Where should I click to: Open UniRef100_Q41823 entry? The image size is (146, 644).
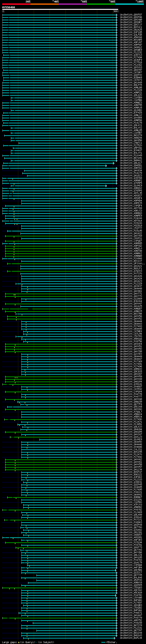(x=131, y=175)
